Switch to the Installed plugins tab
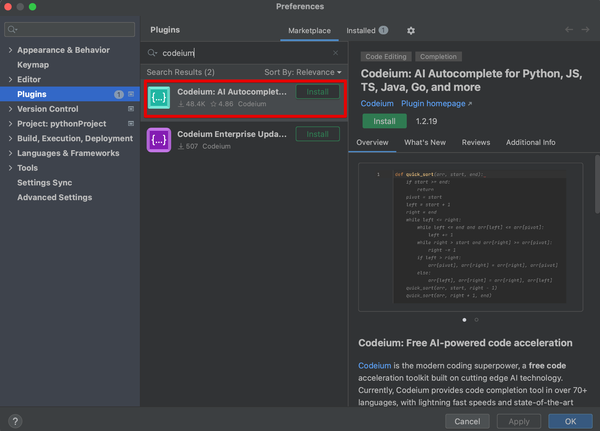 (x=362, y=31)
